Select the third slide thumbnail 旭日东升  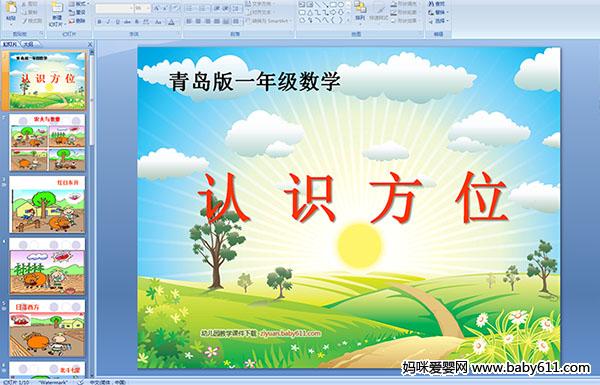[x=47, y=204]
